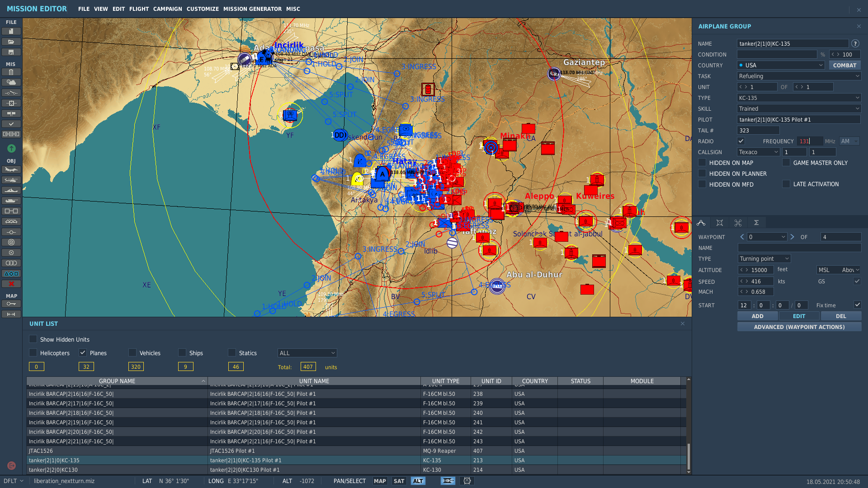
Task: Open the waypoint TYPE Turning point dropdown
Action: [764, 258]
